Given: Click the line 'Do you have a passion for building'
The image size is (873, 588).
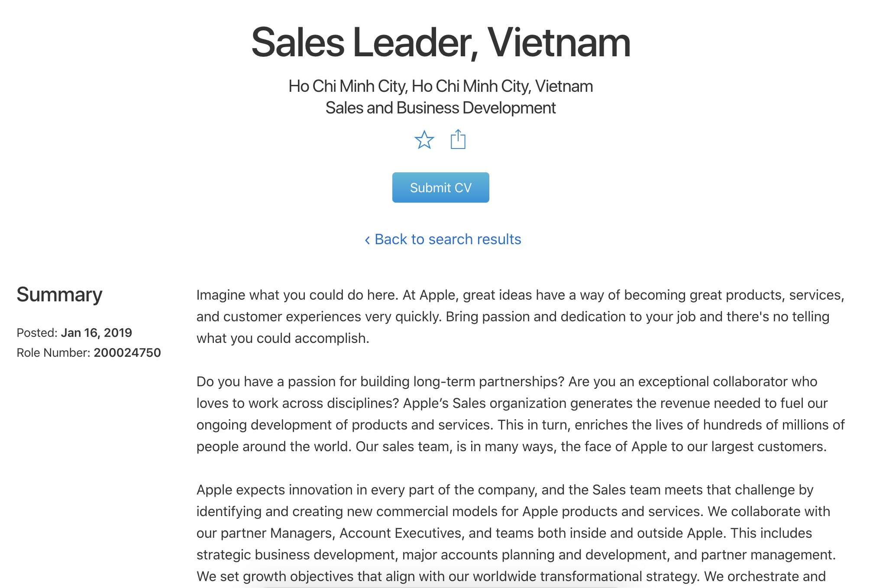Looking at the screenshot, I should 507,381.
